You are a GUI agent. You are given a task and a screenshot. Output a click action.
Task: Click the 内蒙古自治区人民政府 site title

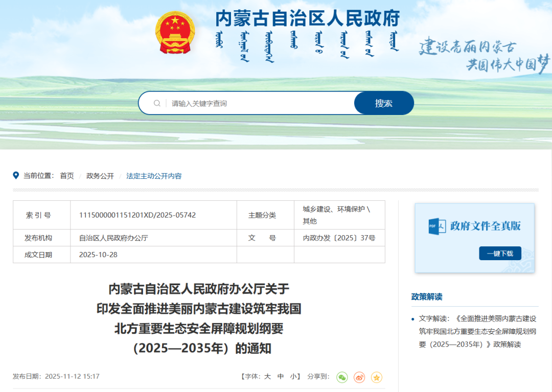(307, 19)
